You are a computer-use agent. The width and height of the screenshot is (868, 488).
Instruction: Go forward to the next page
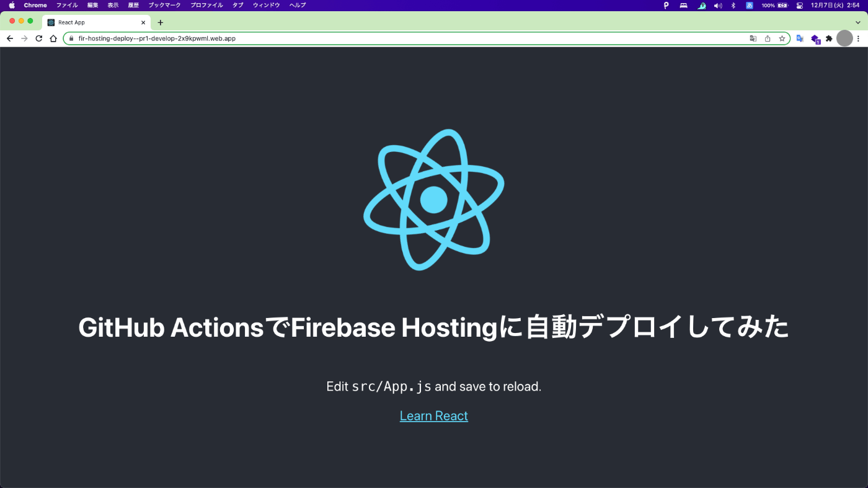point(24,38)
